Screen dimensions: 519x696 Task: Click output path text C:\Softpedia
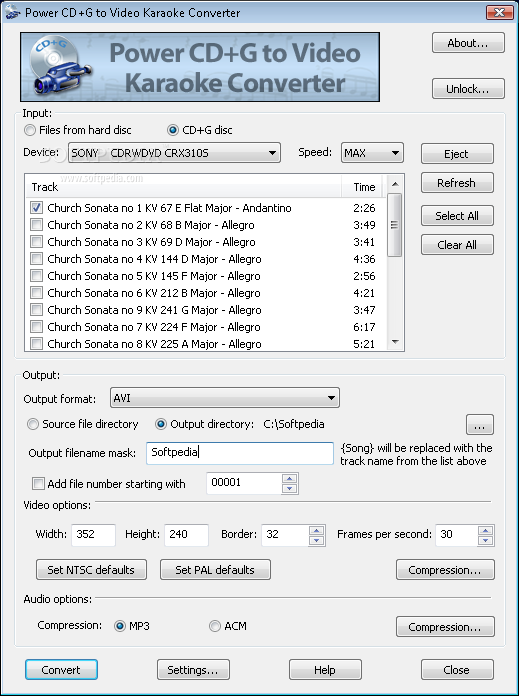pos(293,424)
